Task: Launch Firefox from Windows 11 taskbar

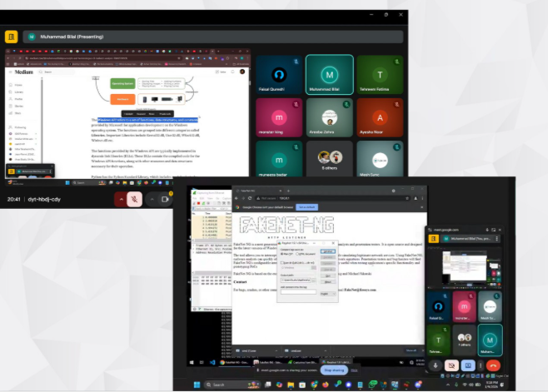Action: (x=326, y=385)
